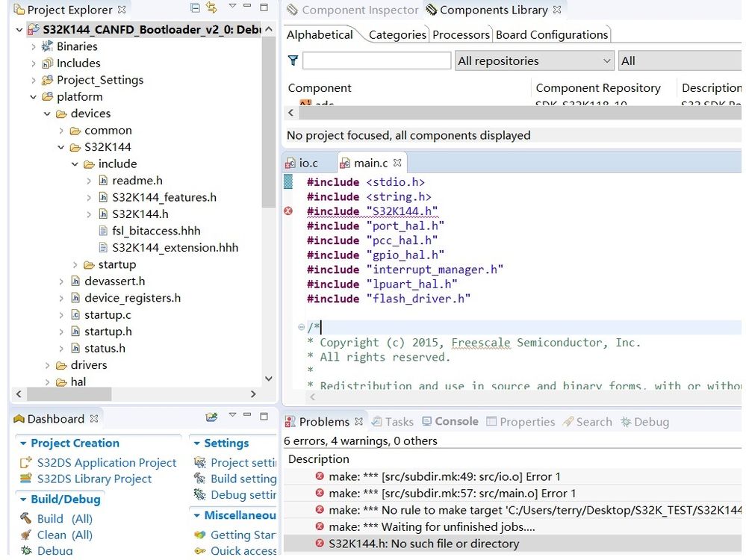The height and width of the screenshot is (560, 746).
Task: Switch to Properties tab
Action: pos(520,422)
